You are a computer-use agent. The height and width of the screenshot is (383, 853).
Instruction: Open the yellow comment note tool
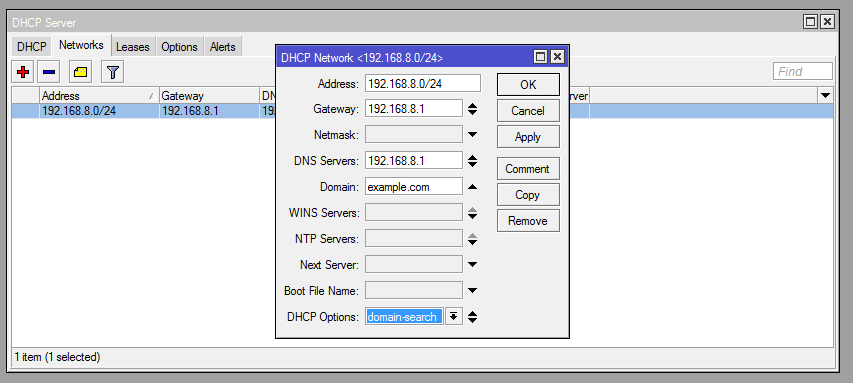[x=81, y=72]
